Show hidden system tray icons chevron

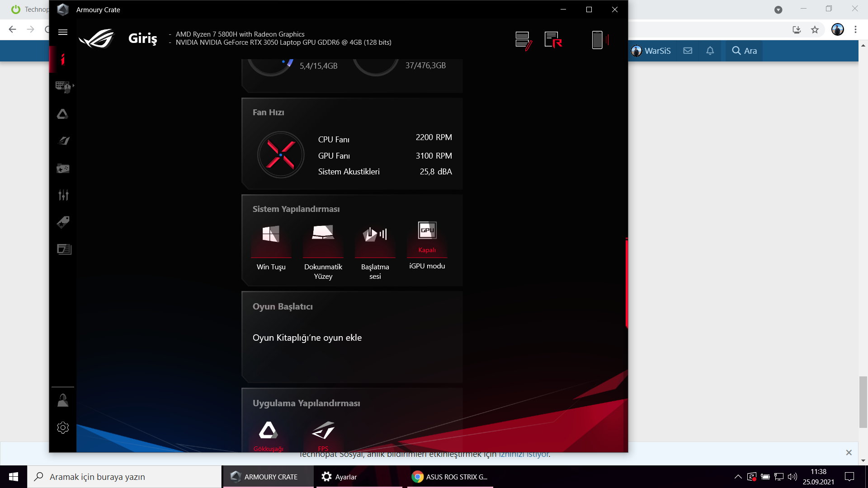738,477
